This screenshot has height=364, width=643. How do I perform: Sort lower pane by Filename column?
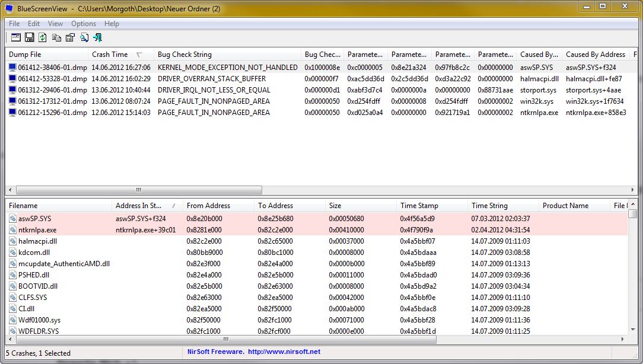[x=59, y=206]
